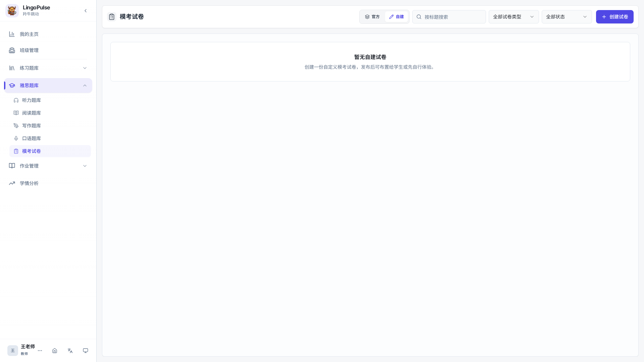The image size is (644, 362).
Task: Open 学情分析 analytics page
Action: [48, 183]
